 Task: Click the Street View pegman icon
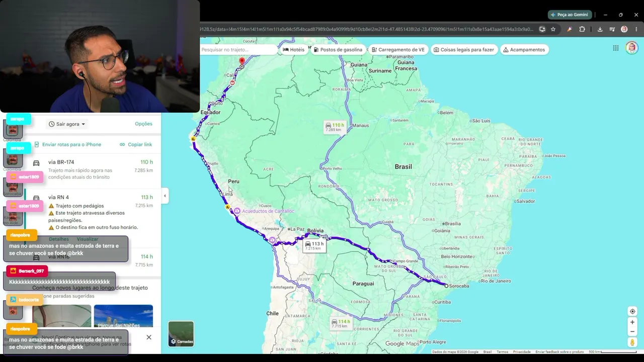point(632,342)
